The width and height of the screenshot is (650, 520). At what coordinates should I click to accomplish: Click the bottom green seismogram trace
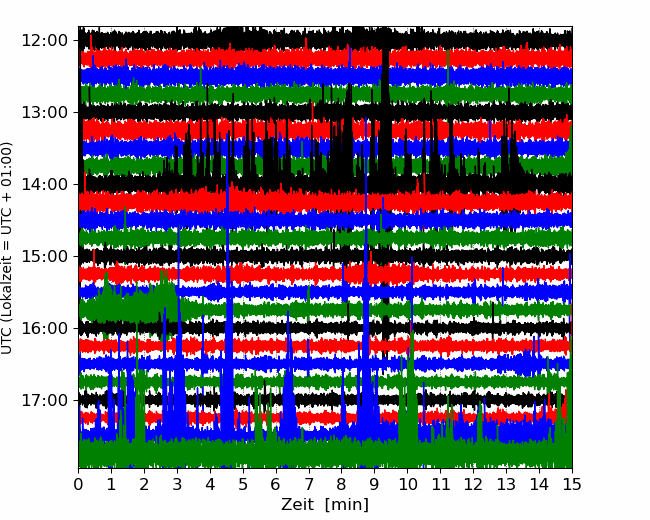pos(325,454)
